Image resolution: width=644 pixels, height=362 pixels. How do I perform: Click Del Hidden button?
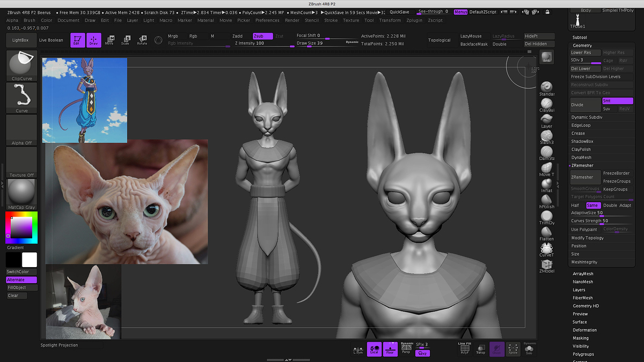click(538, 44)
